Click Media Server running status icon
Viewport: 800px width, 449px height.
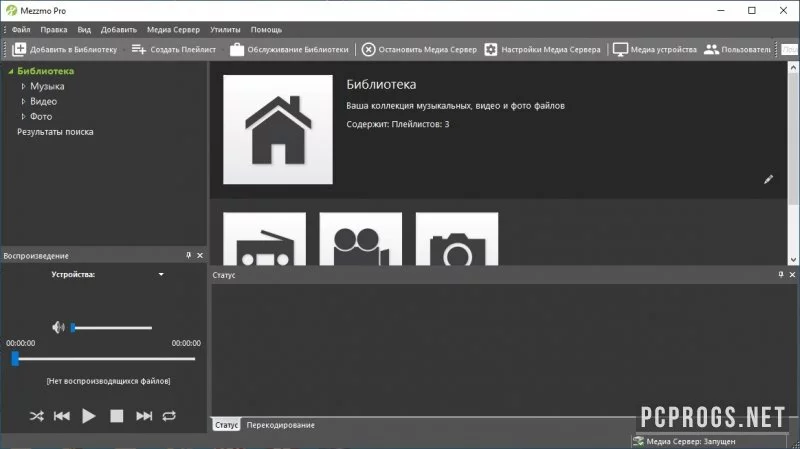638,441
